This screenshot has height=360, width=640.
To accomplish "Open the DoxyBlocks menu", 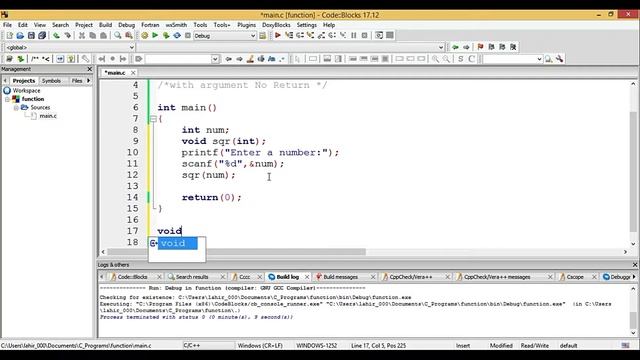I will click(x=276, y=25).
